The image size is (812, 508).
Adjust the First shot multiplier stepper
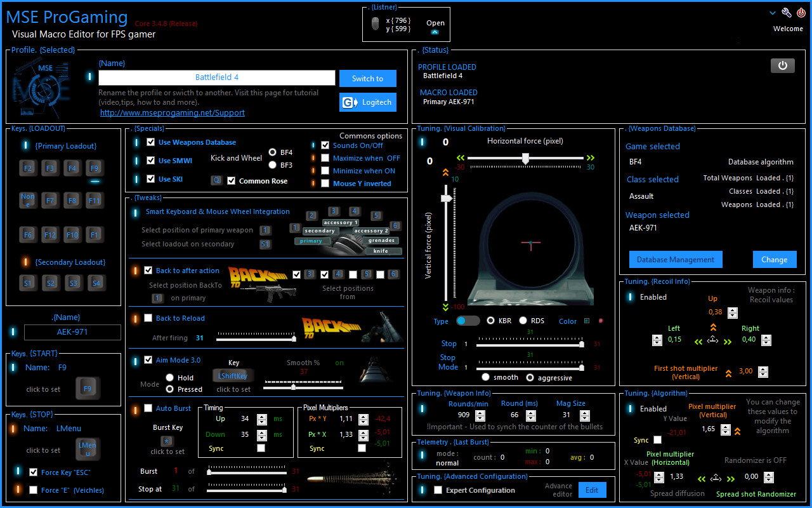point(763,372)
